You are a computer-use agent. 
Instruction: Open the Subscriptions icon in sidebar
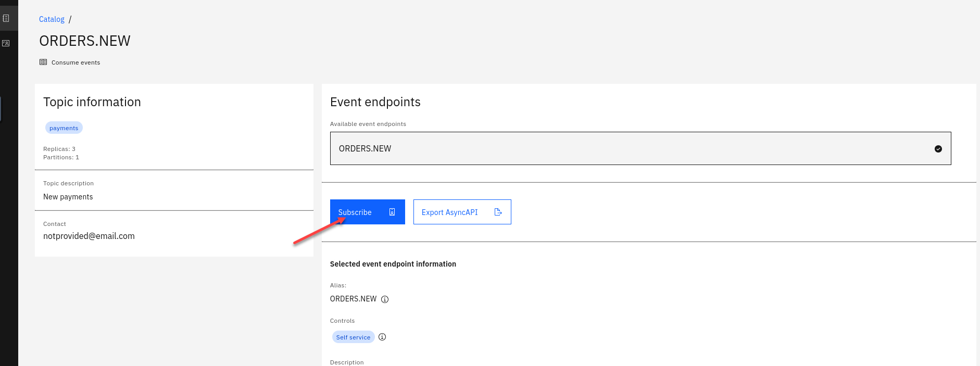point(6,43)
